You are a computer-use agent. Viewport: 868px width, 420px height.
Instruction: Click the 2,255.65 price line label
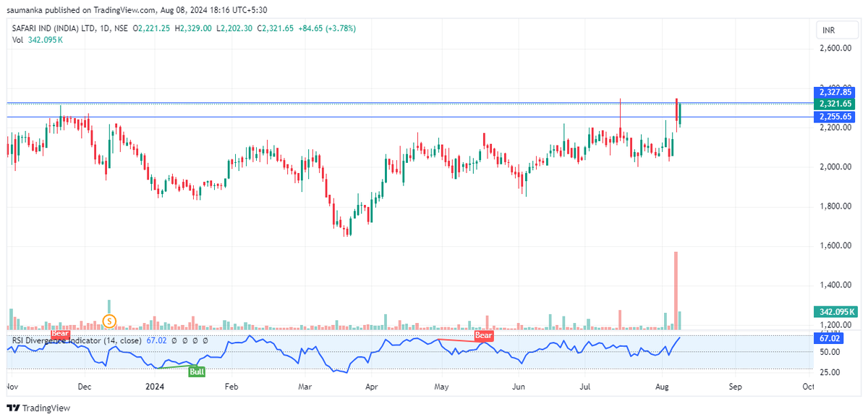tap(835, 117)
